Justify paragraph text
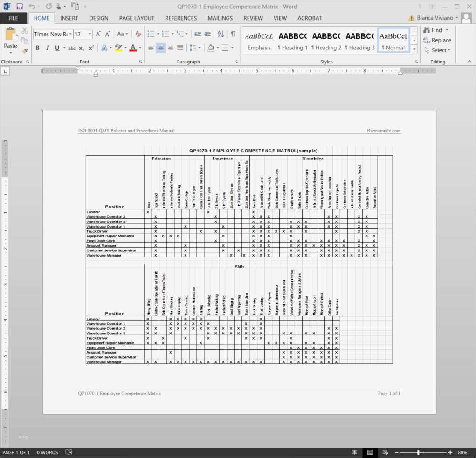Image resolution: width=476 pixels, height=458 pixels. (x=180, y=48)
